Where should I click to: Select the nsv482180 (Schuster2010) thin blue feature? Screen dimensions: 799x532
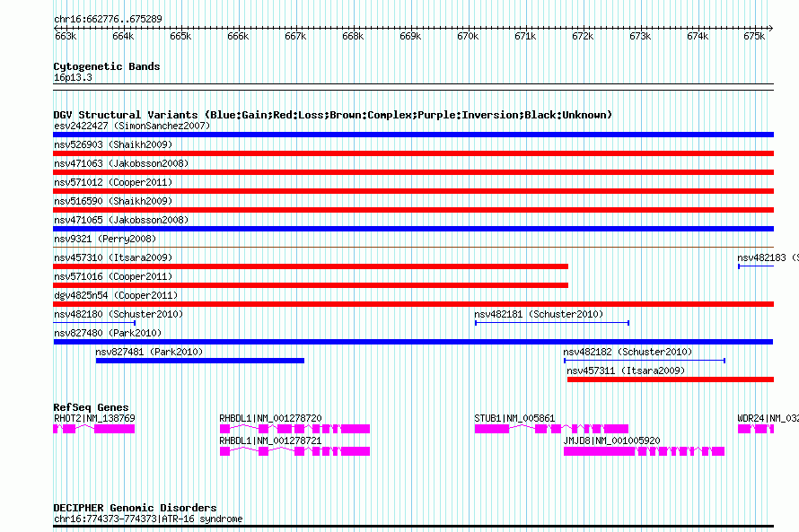94,323
